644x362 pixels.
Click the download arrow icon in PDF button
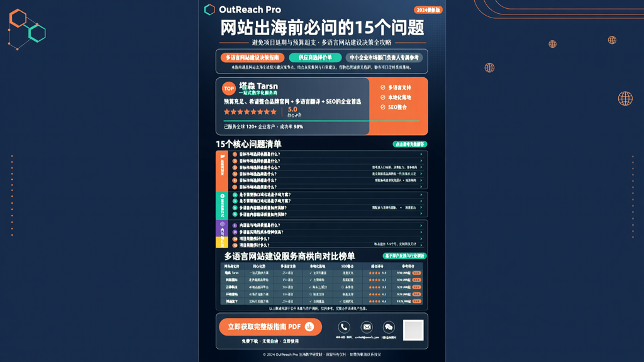pos(309,327)
